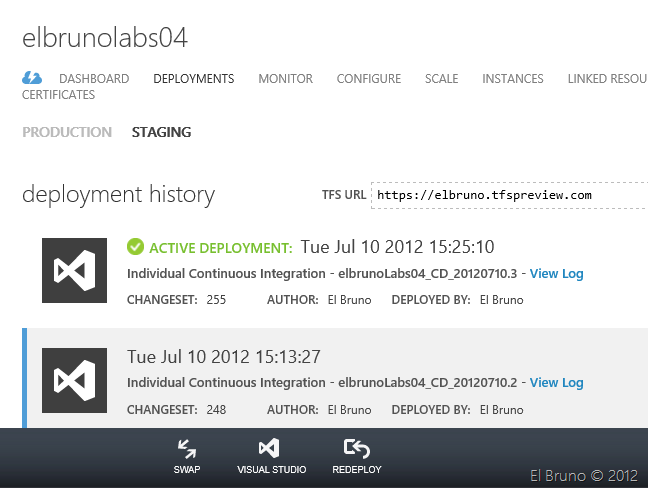Go to the Scale tab
Image resolution: width=648 pixels, height=488 pixels.
pyautogui.click(x=441, y=79)
